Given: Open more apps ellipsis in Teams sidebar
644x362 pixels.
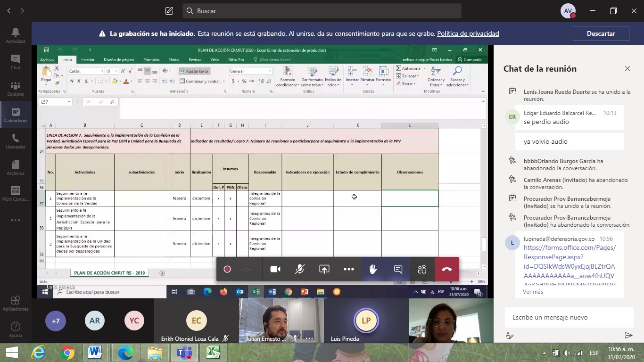Looking at the screenshot, I should (x=16, y=220).
